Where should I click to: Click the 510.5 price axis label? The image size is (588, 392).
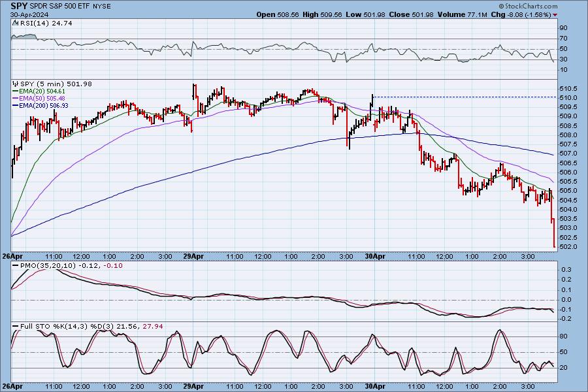(x=568, y=89)
